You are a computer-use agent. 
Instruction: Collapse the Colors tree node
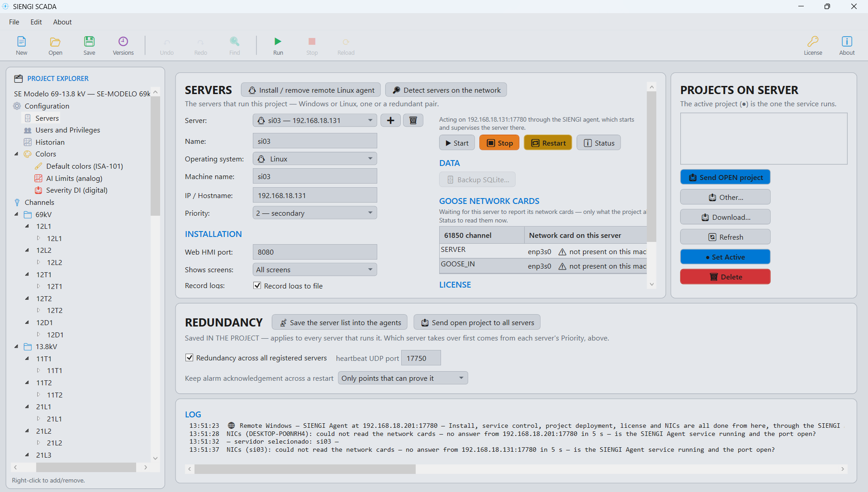click(x=16, y=154)
